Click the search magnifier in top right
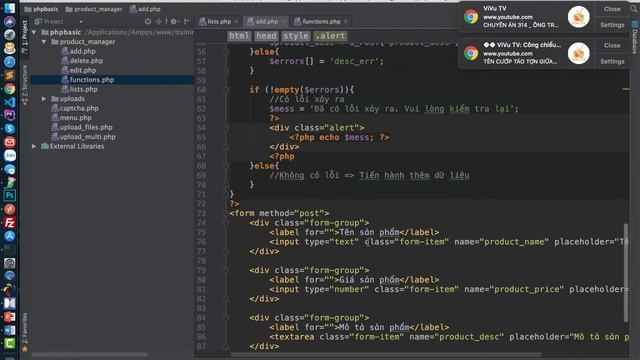The image size is (640, 360). pyautogui.click(x=633, y=9)
